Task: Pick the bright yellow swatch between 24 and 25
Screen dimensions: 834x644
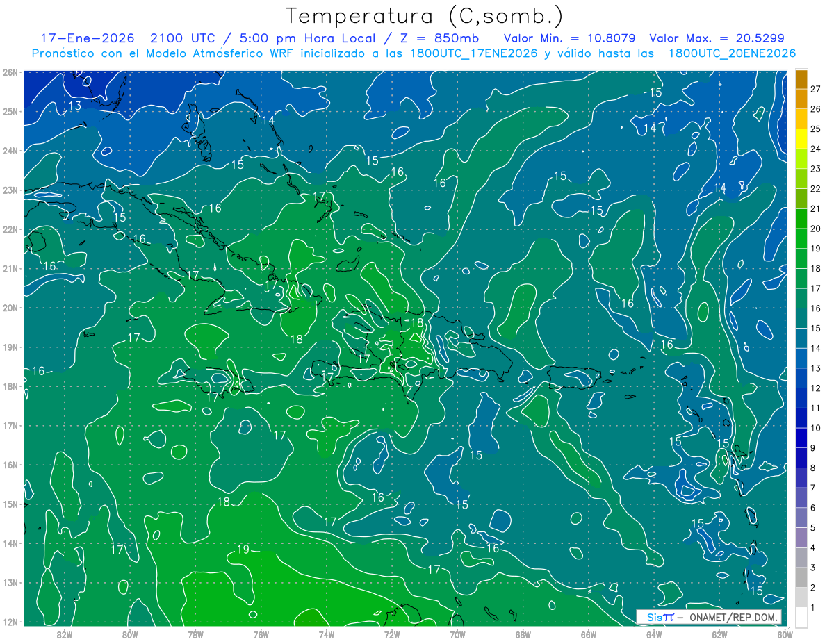Action: click(x=802, y=139)
